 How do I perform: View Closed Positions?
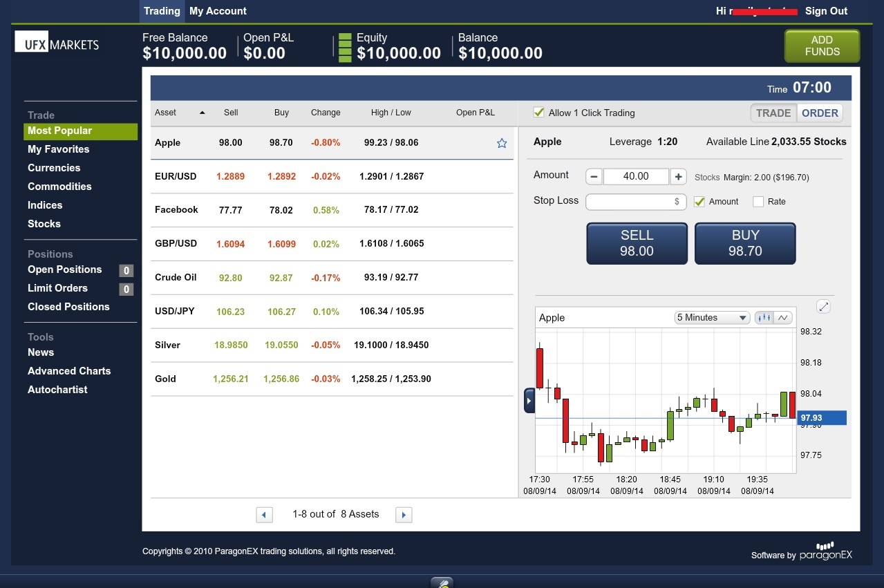[x=68, y=307]
